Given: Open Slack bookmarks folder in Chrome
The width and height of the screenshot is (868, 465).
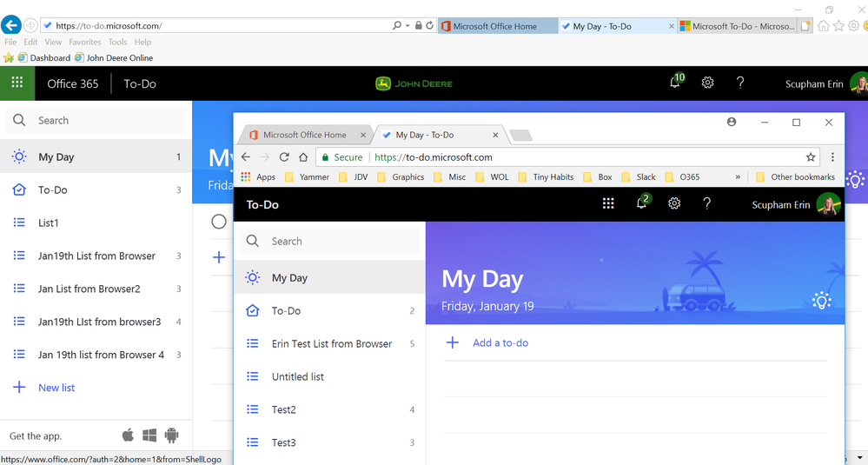Looking at the screenshot, I should [639, 177].
